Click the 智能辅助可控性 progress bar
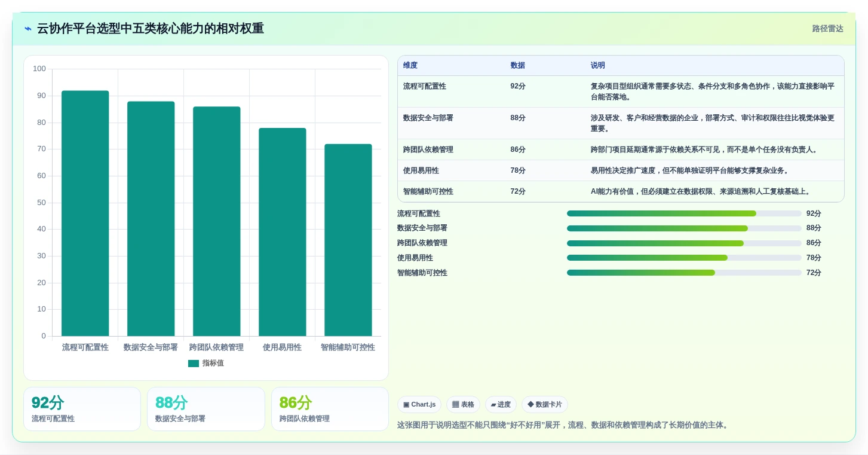The width and height of the screenshot is (868, 455). click(684, 273)
